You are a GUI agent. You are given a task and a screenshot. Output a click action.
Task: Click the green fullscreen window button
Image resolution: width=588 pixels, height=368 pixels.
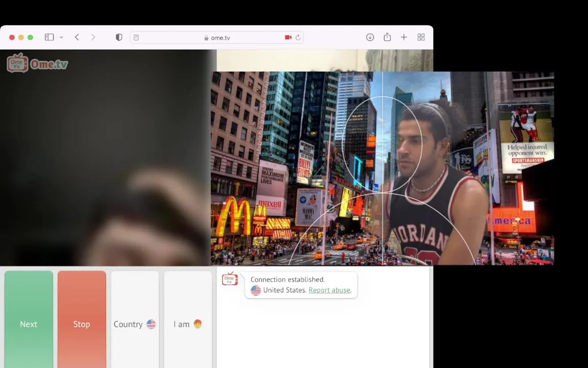(x=31, y=37)
